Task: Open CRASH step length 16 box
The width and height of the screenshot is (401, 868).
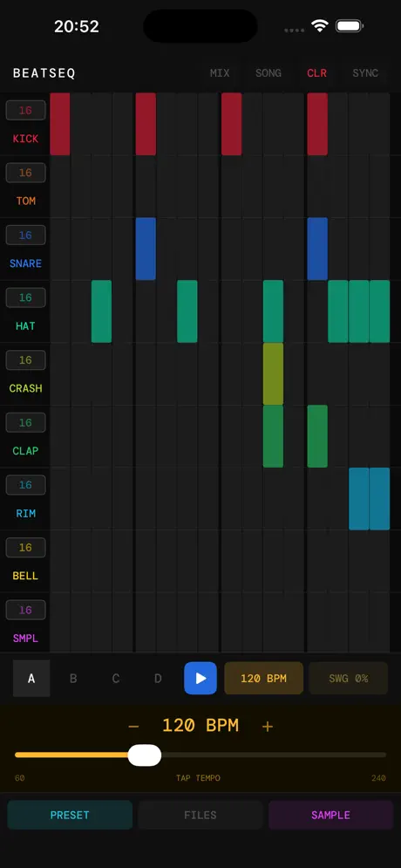Action: 25,360
